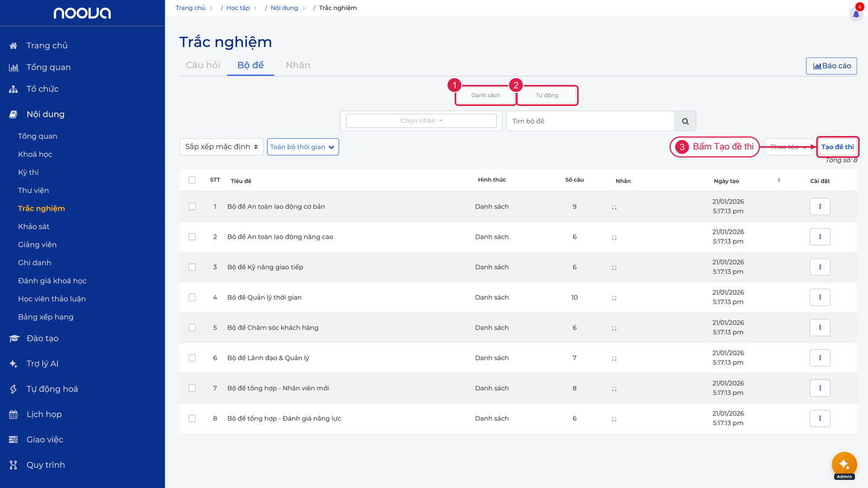
Task: Click the search magnifier icon
Action: 685,121
